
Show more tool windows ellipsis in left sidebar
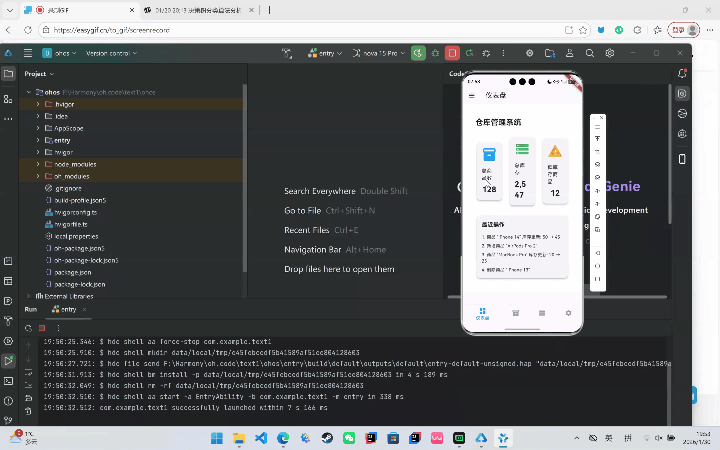(8, 118)
